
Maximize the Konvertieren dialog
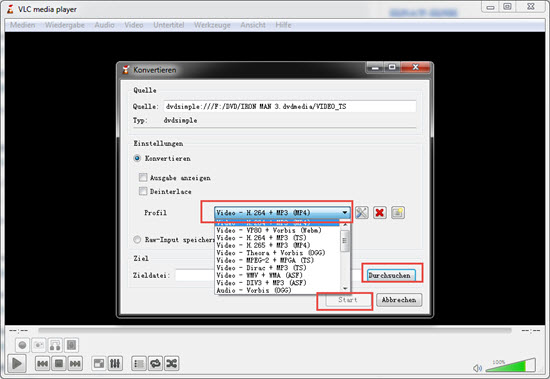(392, 67)
